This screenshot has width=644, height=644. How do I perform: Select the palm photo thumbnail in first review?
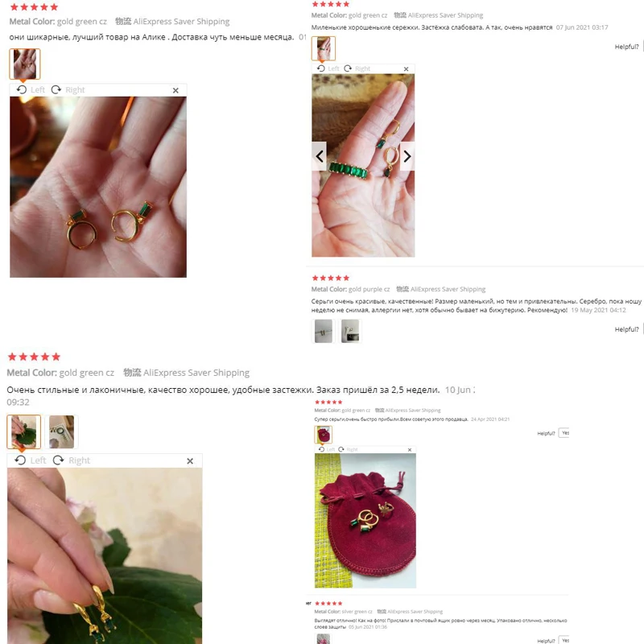pos(25,64)
